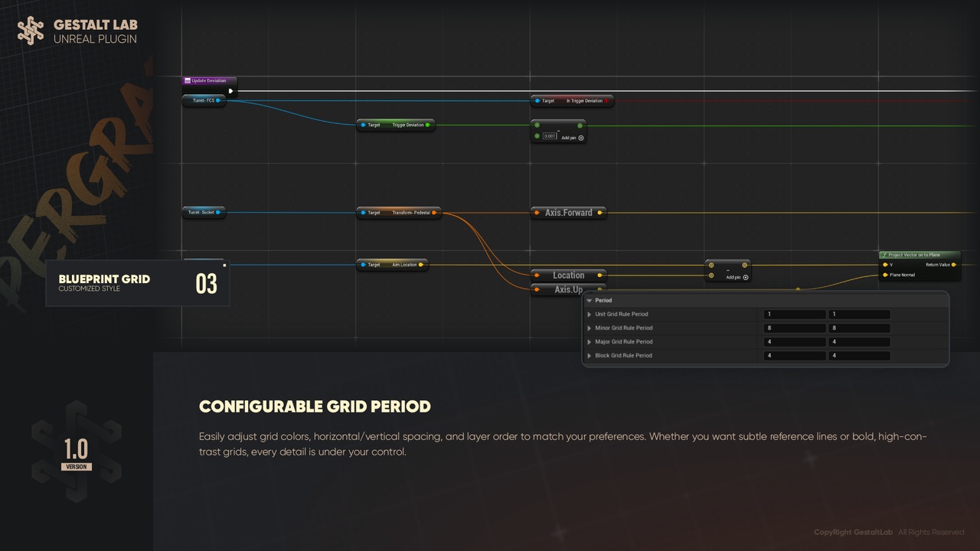Click the green output pin of the 0.001 subtract node
This screenshot has height=551, width=980.
pyautogui.click(x=580, y=126)
